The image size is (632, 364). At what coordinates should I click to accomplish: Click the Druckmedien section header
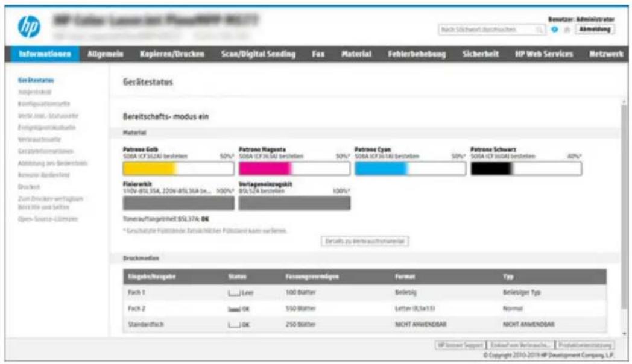[x=141, y=258]
